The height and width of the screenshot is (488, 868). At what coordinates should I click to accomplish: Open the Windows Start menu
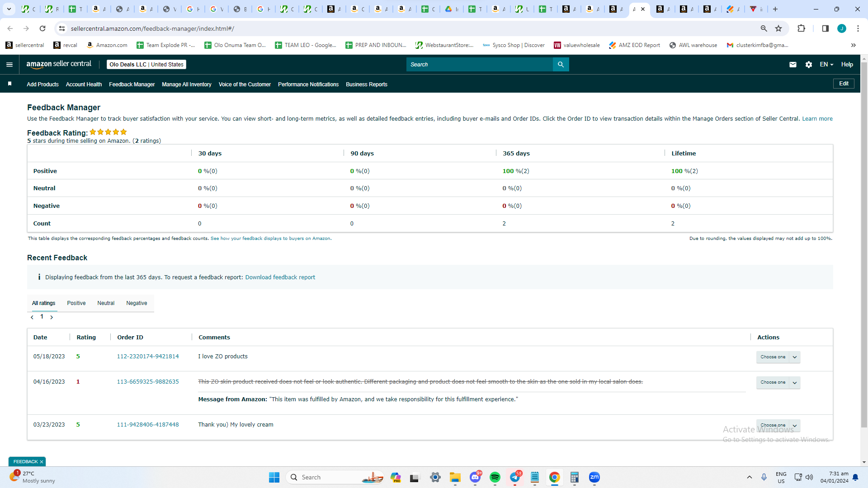[x=274, y=477]
